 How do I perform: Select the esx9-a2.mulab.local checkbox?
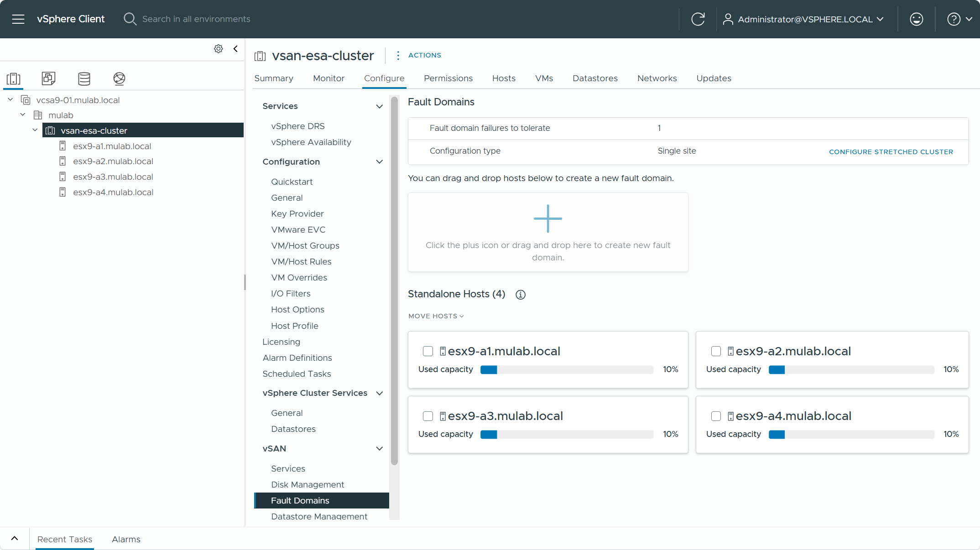(x=716, y=351)
